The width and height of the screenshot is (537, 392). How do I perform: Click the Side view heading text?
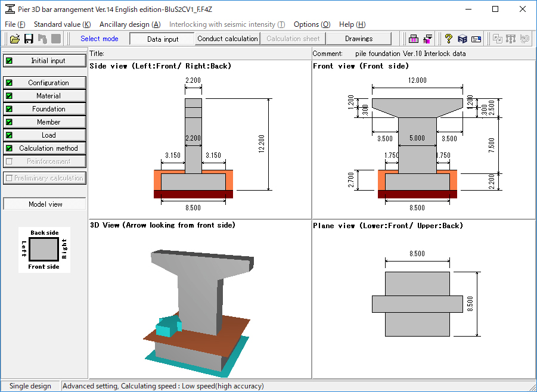coord(160,66)
